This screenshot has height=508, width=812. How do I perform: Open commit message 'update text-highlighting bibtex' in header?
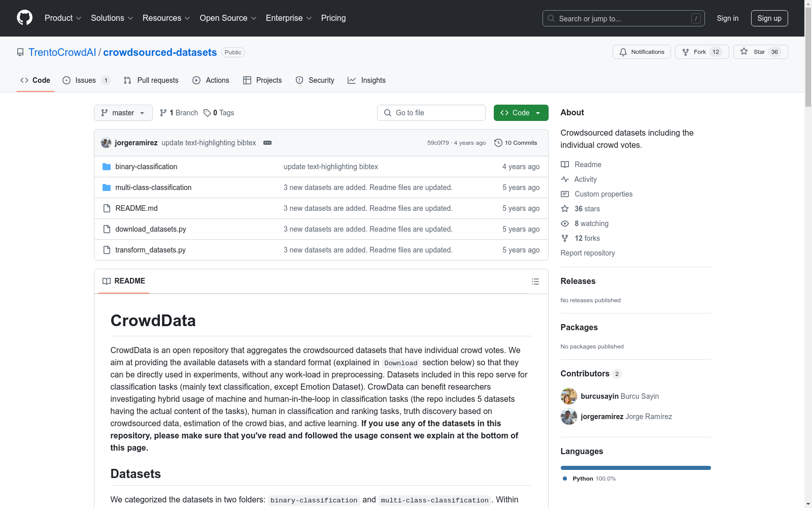209,143
